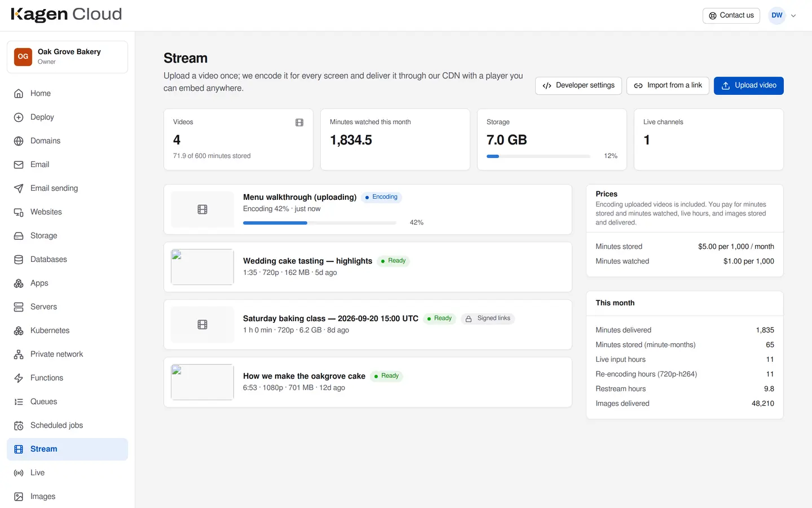Click the Functions lightning bolt icon
The width and height of the screenshot is (812, 508).
(19, 378)
